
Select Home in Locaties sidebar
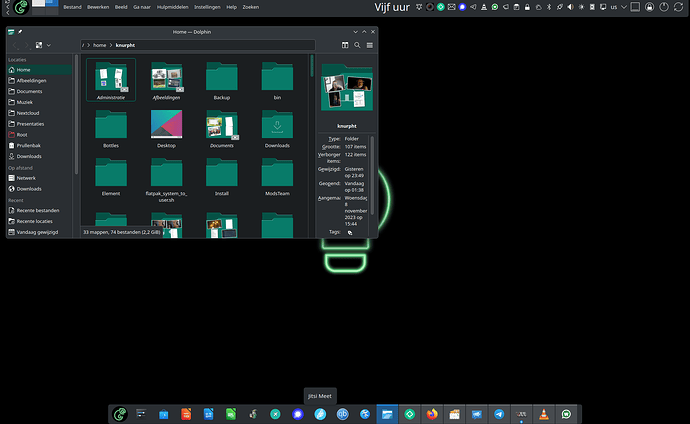pyautogui.click(x=39, y=69)
